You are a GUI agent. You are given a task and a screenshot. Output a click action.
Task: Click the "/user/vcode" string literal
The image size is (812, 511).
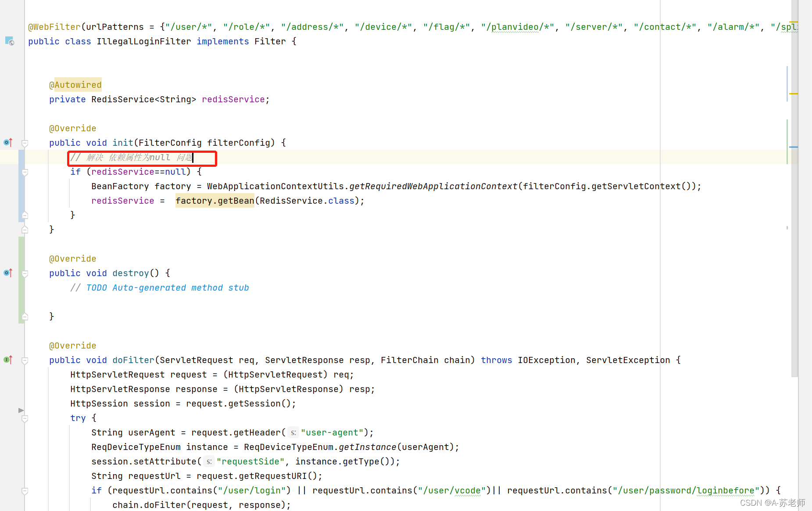pos(452,490)
